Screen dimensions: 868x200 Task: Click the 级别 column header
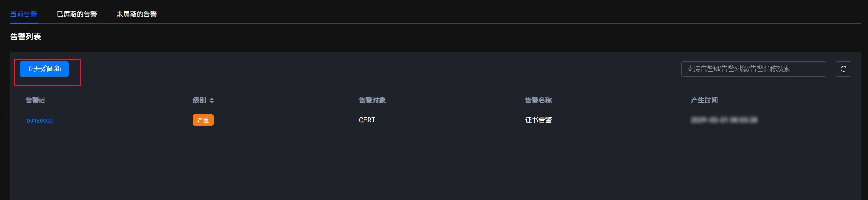click(x=199, y=100)
